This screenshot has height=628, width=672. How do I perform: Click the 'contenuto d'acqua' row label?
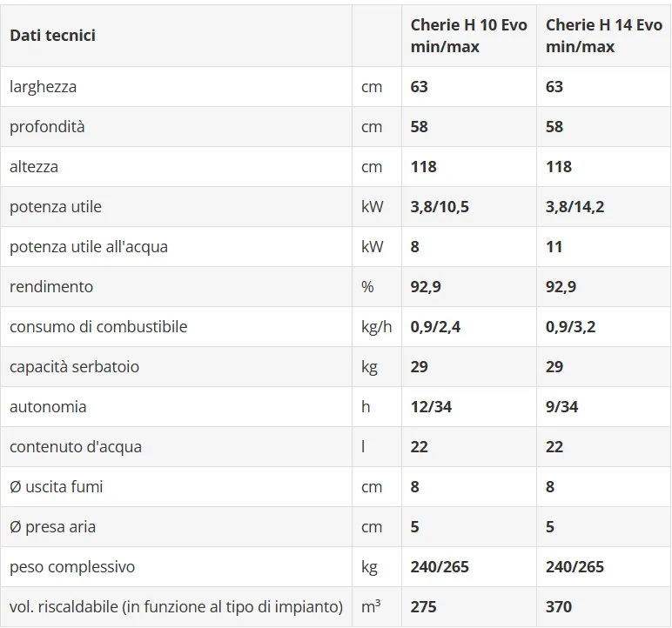tap(76, 447)
